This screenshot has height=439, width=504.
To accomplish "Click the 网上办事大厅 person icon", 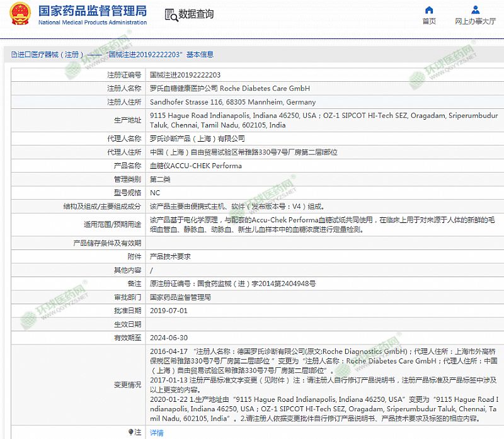I will (475, 10).
